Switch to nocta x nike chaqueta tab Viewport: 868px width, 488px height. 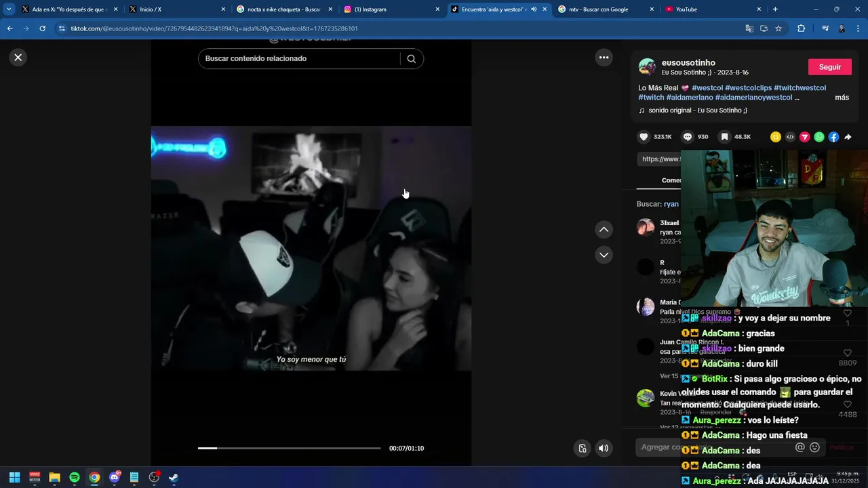[x=283, y=9]
